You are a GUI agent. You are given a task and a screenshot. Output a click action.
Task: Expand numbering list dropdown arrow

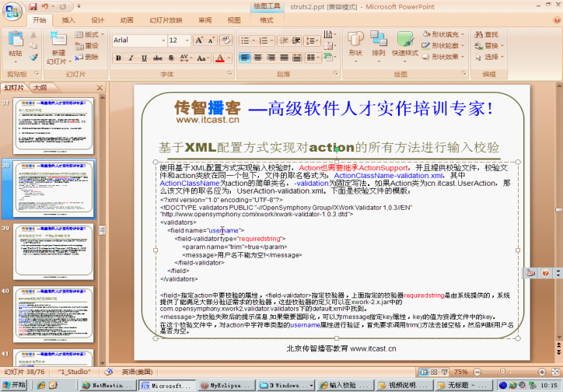click(272, 40)
